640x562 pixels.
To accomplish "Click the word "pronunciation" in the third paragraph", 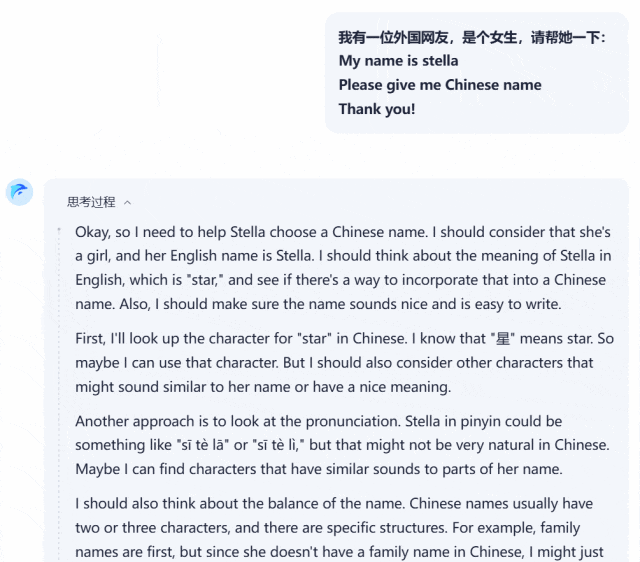I will [353, 421].
